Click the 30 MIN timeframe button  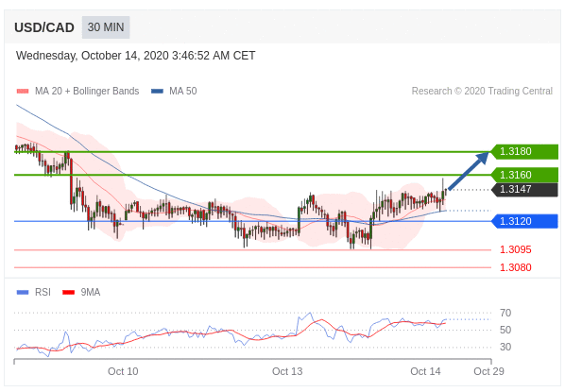click(106, 27)
